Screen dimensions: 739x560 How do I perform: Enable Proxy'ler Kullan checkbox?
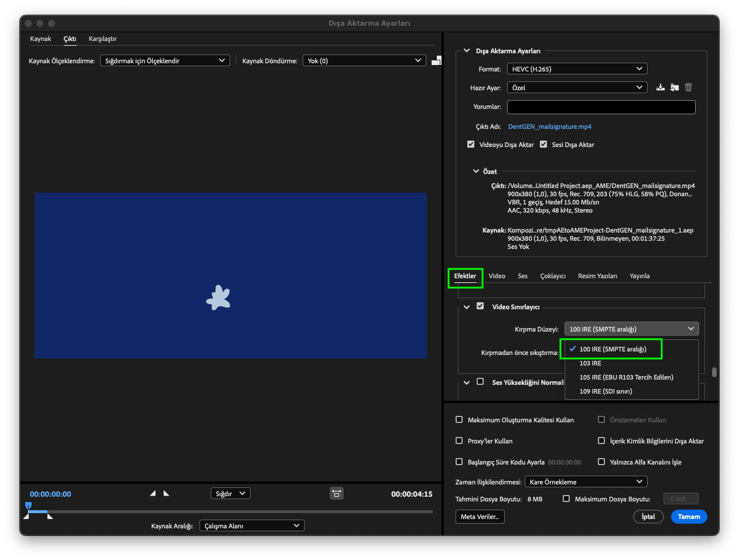pos(459,441)
